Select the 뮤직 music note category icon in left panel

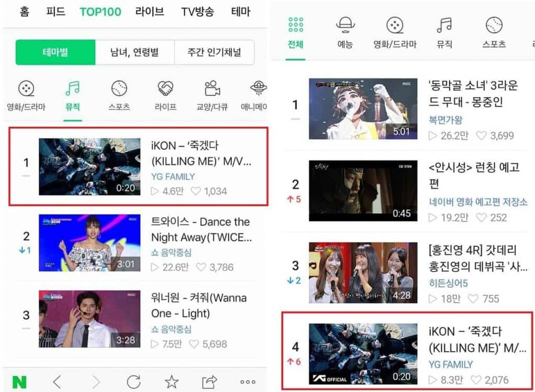coord(73,89)
